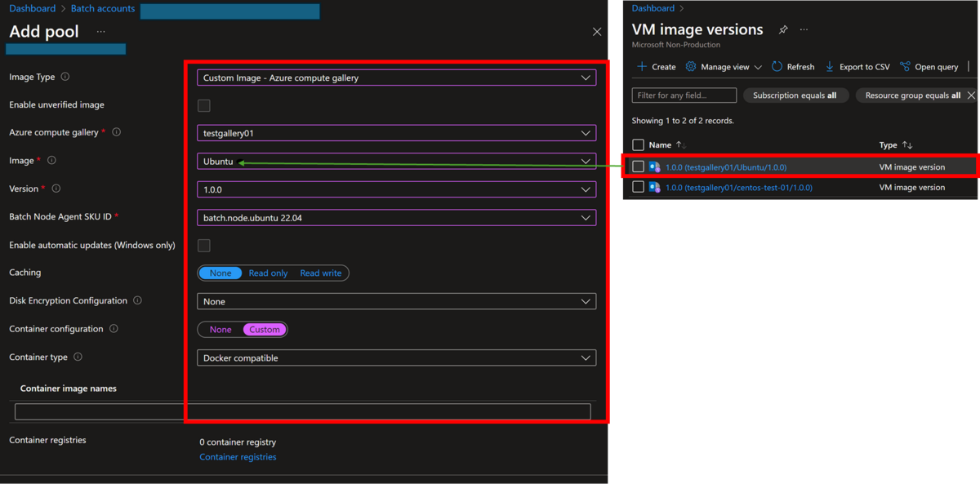Screen dimensions: 980x484
Task: Open VM image versions more options ellipsis
Action: (x=804, y=29)
